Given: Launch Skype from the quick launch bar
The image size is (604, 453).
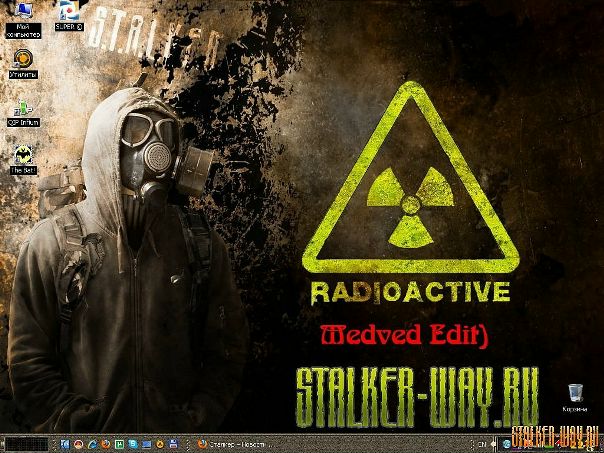Looking at the screenshot, I should [x=133, y=444].
